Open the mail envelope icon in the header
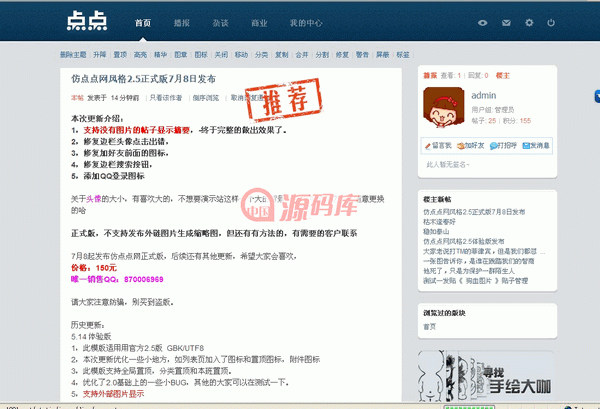This screenshot has height=409, width=600. pos(506,23)
